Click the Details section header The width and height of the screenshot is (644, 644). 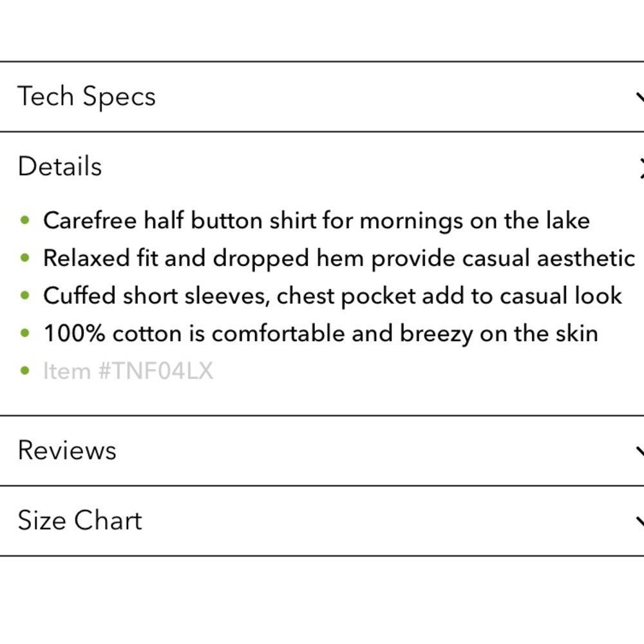click(x=60, y=166)
